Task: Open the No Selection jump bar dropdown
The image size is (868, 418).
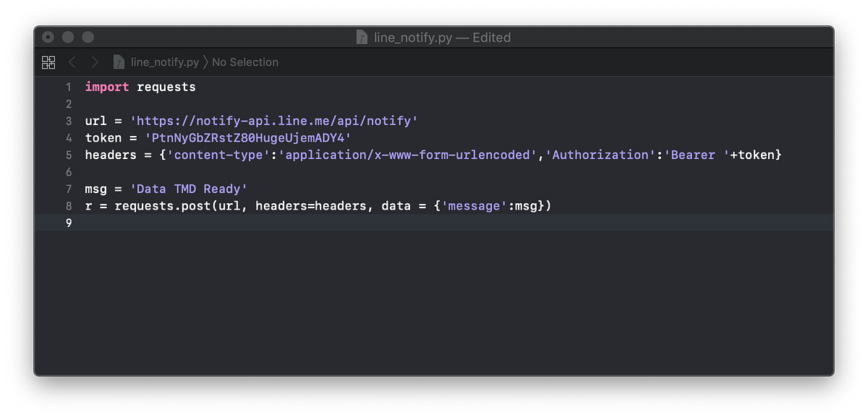Action: click(x=245, y=62)
